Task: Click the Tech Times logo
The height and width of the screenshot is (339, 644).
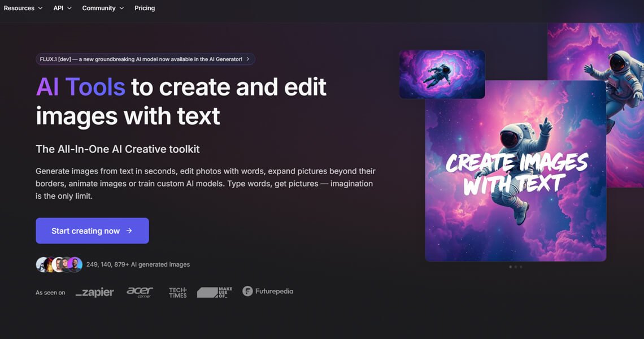Action: 177,292
